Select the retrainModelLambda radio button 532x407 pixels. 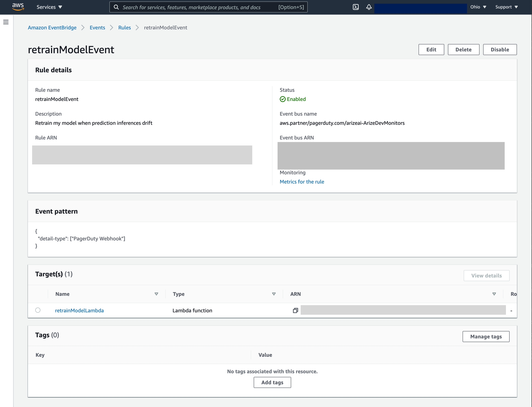tap(38, 310)
